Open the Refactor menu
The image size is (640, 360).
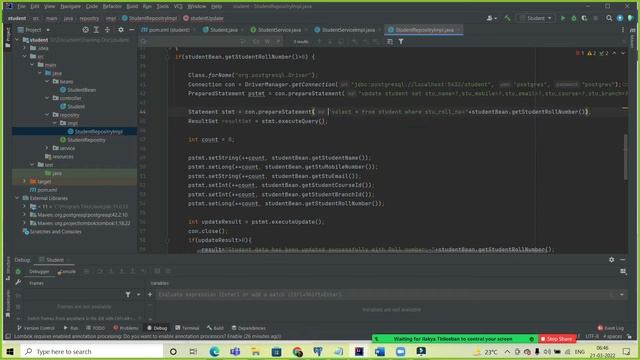click(x=112, y=7)
